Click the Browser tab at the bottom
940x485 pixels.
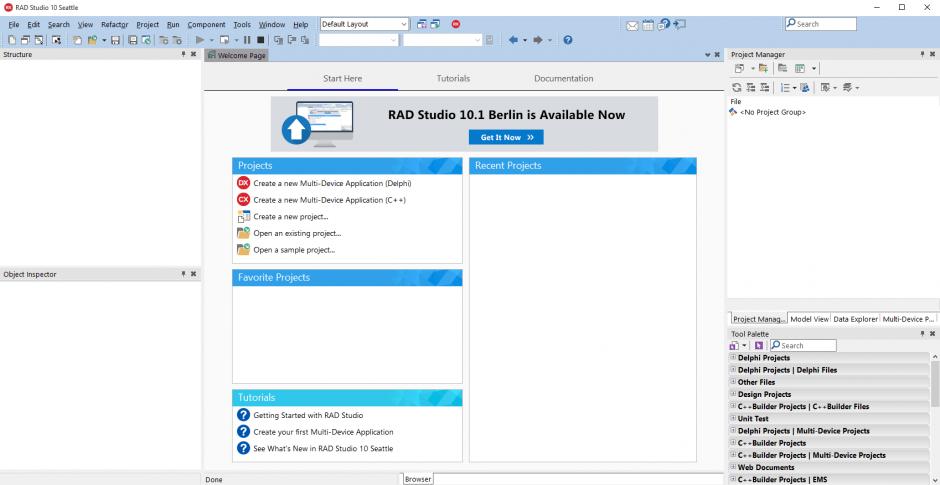(418, 480)
